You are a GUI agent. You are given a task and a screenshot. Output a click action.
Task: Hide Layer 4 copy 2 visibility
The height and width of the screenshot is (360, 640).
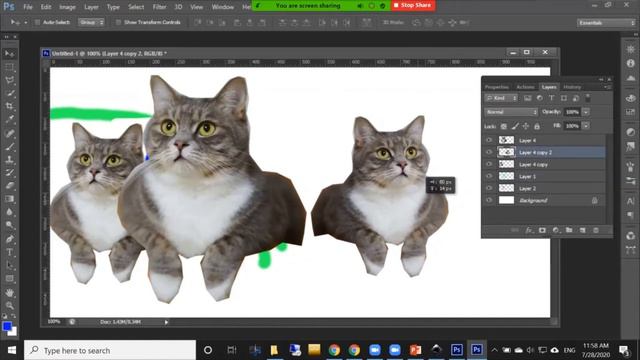tap(489, 152)
